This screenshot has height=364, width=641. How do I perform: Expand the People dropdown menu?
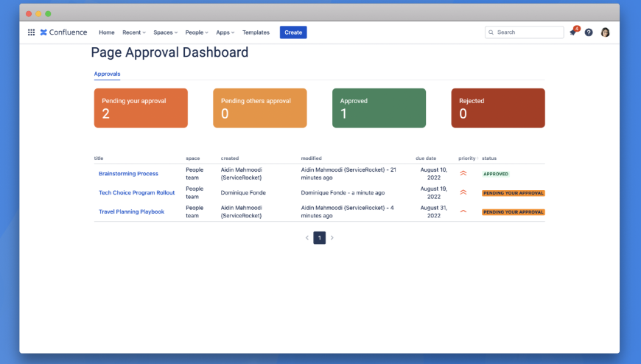click(197, 32)
